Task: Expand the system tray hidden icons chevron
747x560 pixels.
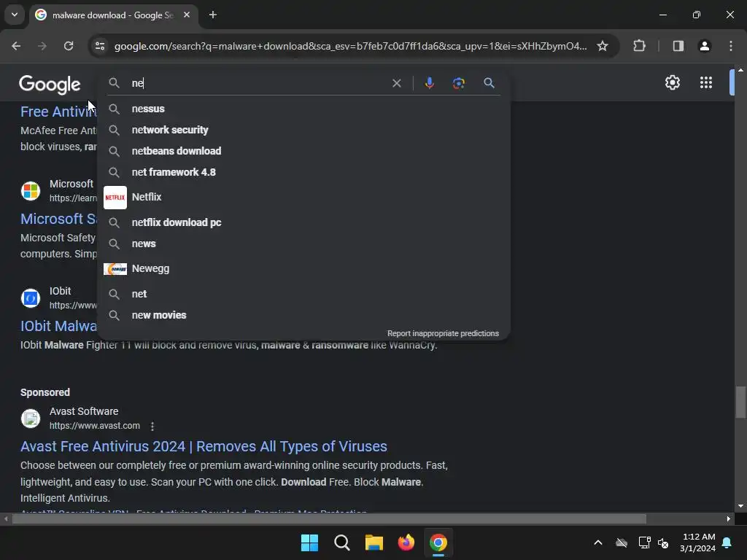Action: [x=598, y=542]
